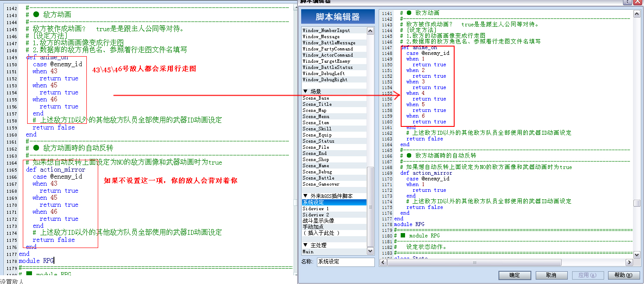The image size is (644, 284).
Task: Click the script list scroll-down arrow
Action: coord(370,251)
